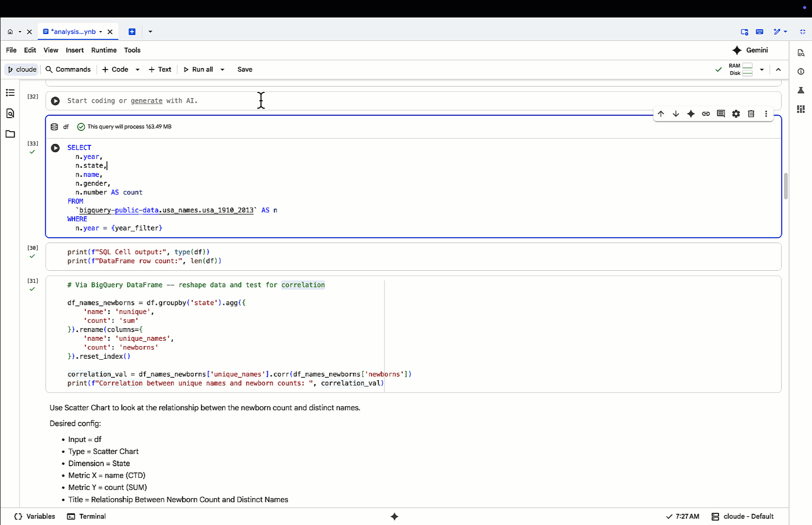The height and width of the screenshot is (525, 812).
Task: Open the Runtime menu
Action: coord(104,50)
